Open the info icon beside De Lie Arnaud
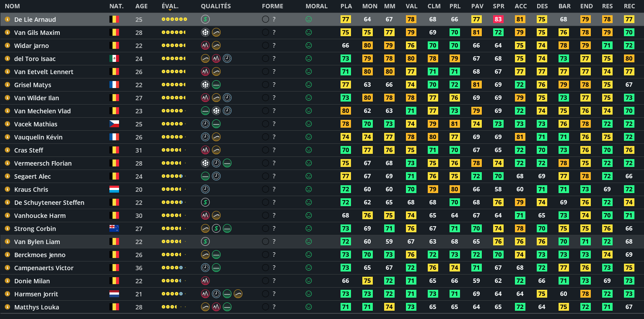The width and height of the screenshot is (644, 319). tap(7, 19)
